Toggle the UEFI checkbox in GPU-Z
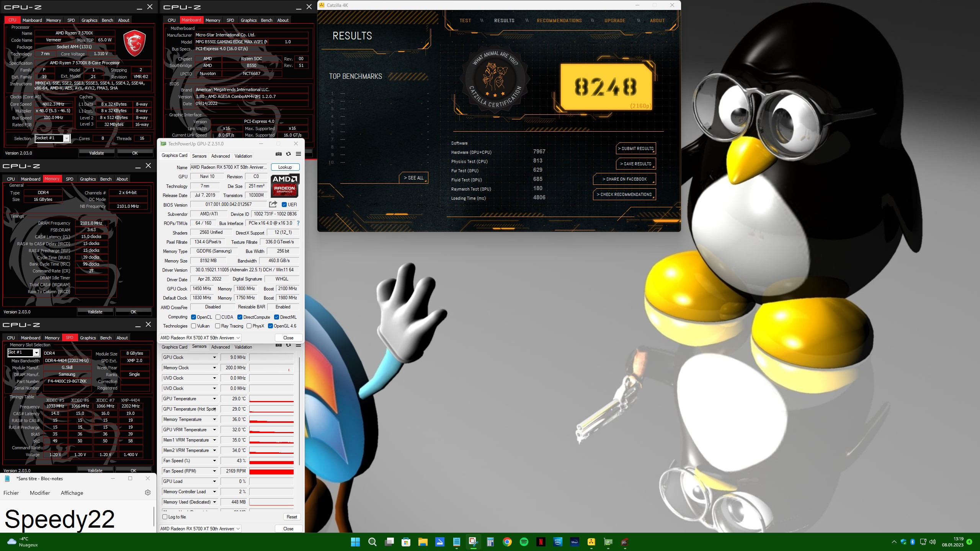 (x=284, y=204)
